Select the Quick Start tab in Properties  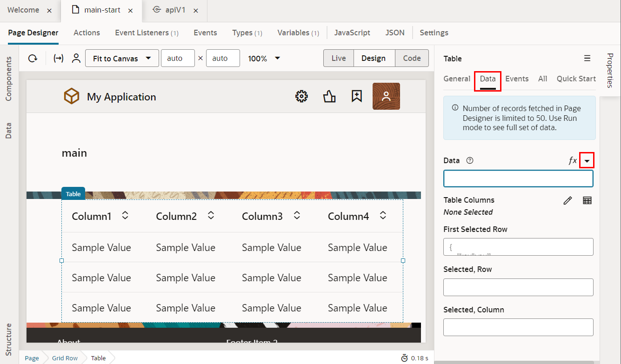click(576, 79)
